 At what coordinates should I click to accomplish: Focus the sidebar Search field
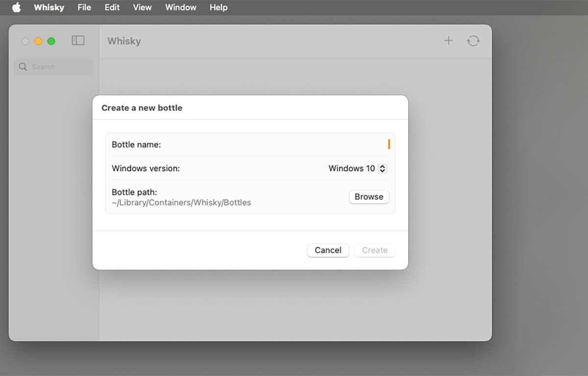pyautogui.click(x=54, y=67)
